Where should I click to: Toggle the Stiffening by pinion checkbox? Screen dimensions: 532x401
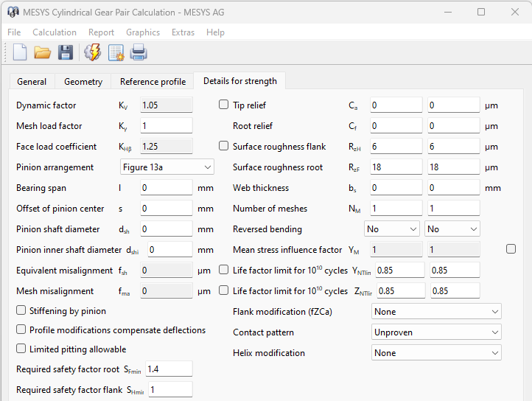pos(21,311)
